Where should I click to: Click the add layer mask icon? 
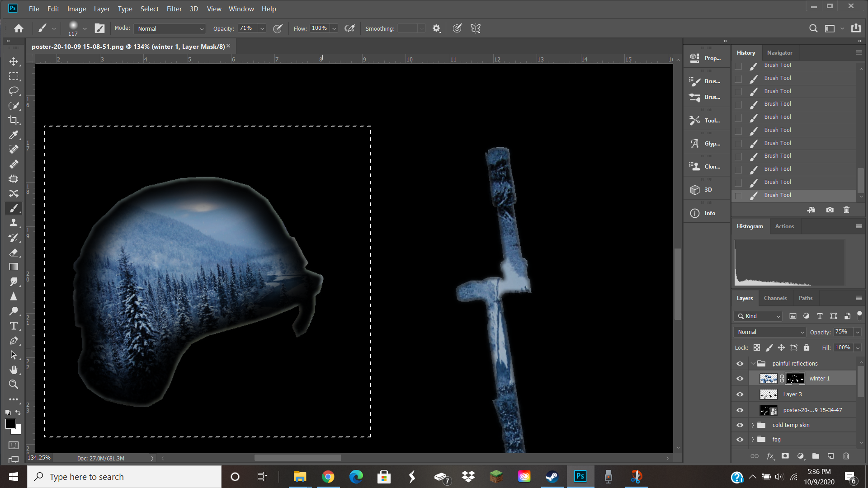(785, 456)
